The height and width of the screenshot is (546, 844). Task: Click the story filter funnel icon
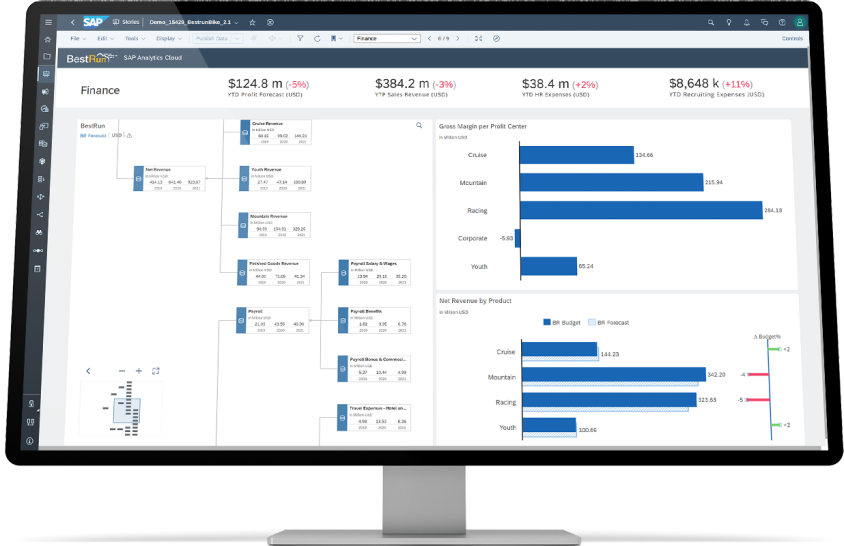pyautogui.click(x=300, y=38)
